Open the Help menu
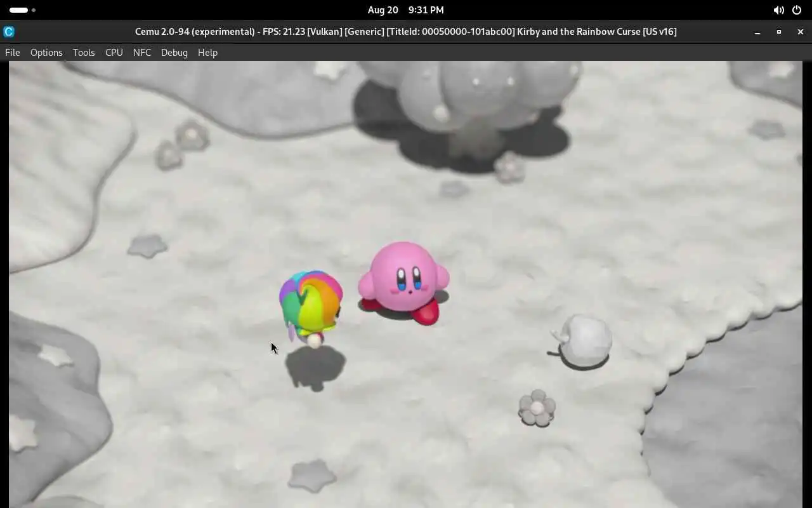Viewport: 812px width, 508px height. tap(207, 53)
